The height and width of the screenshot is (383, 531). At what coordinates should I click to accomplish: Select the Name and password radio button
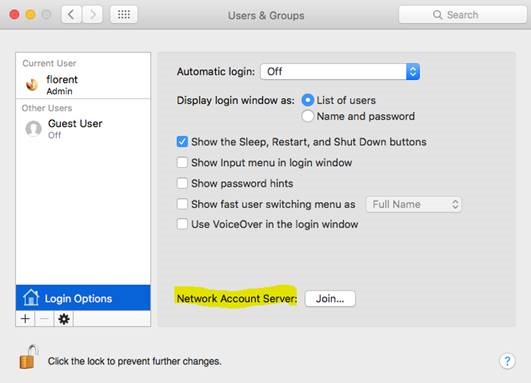[307, 116]
